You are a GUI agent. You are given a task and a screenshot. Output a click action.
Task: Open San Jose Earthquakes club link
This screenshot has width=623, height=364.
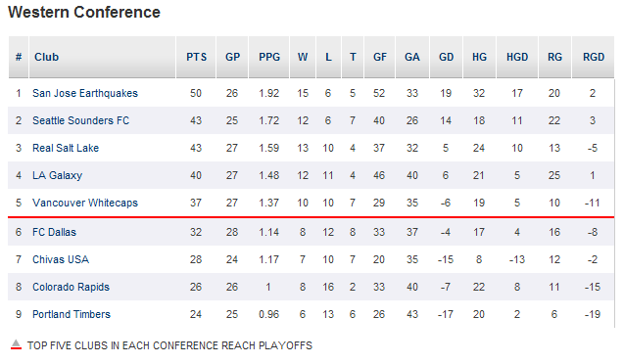[x=85, y=93]
